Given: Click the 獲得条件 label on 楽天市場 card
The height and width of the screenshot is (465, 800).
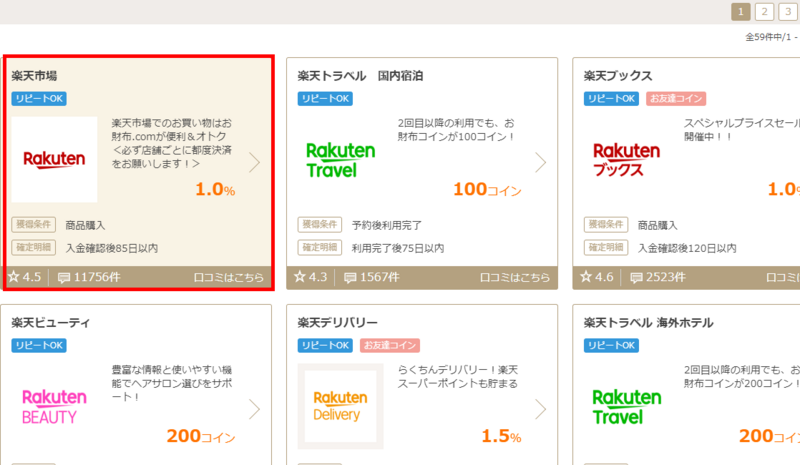Looking at the screenshot, I should coord(34,225).
